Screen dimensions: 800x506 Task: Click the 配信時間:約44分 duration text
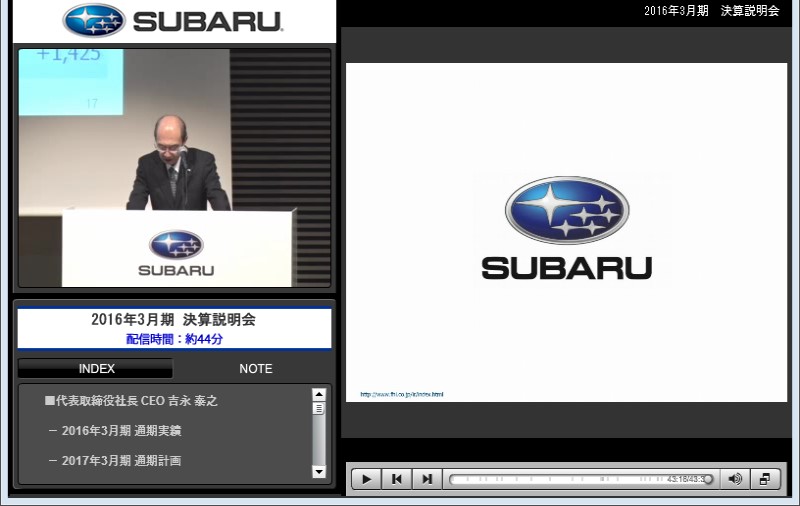click(174, 339)
